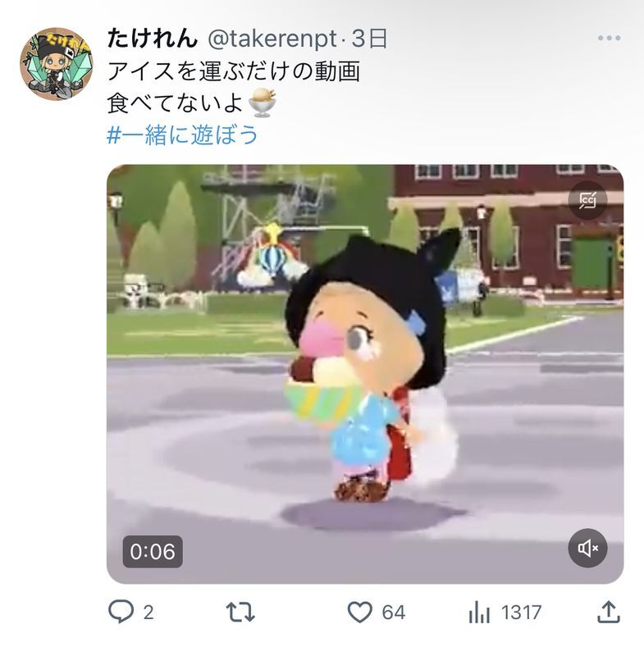
Task: Open the たけれん profile avatar picture
Action: 57,64
